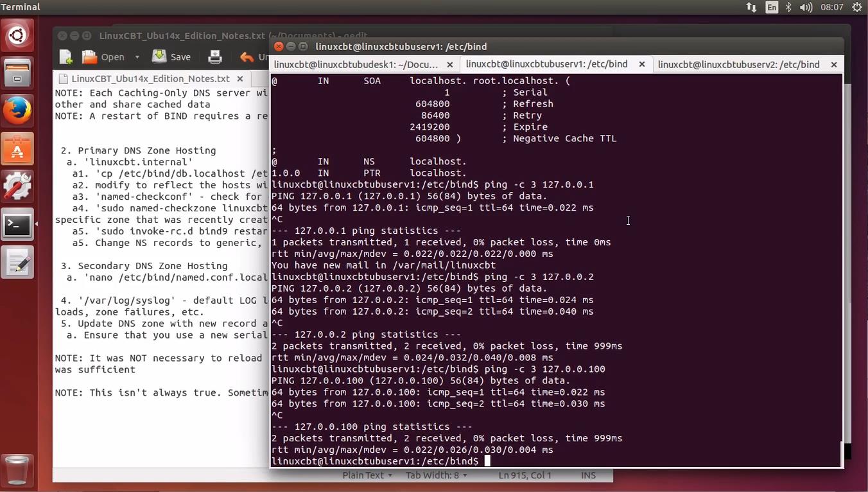Open System Settings wrench-and-gear launcher icon
Image resolution: width=868 pixels, height=492 pixels.
(x=17, y=187)
